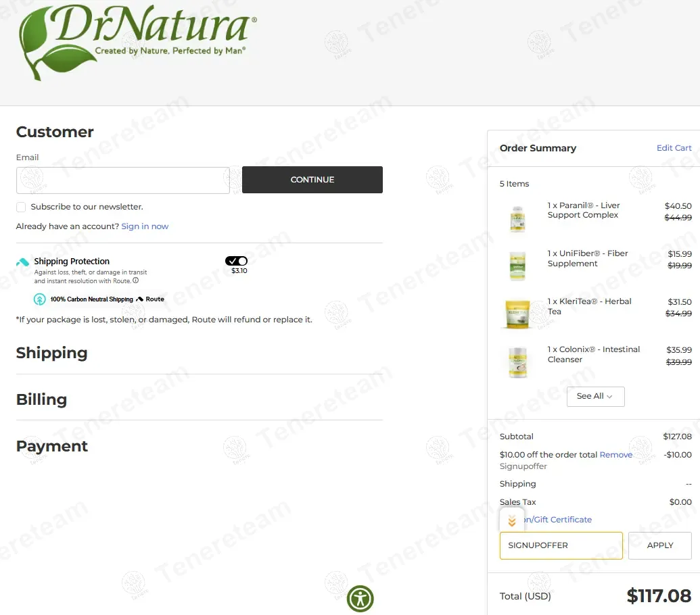
Task: Click the Colonix product thumbnail
Action: 517,362
